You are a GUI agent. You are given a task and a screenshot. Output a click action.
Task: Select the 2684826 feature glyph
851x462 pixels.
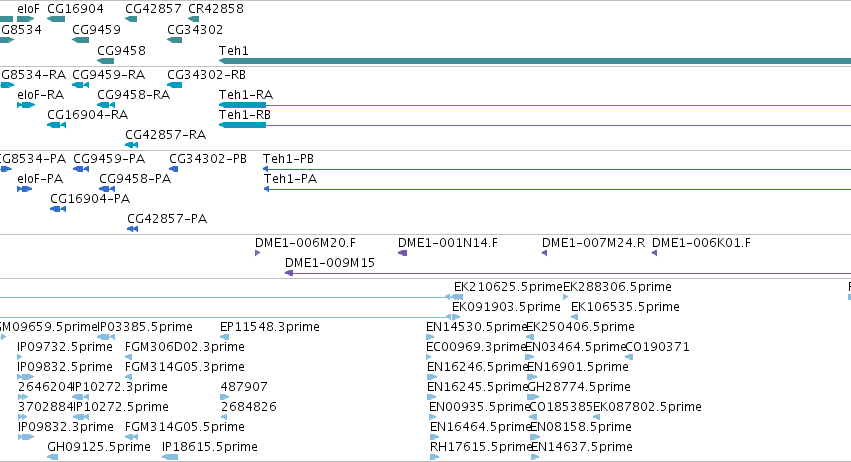(x=224, y=417)
